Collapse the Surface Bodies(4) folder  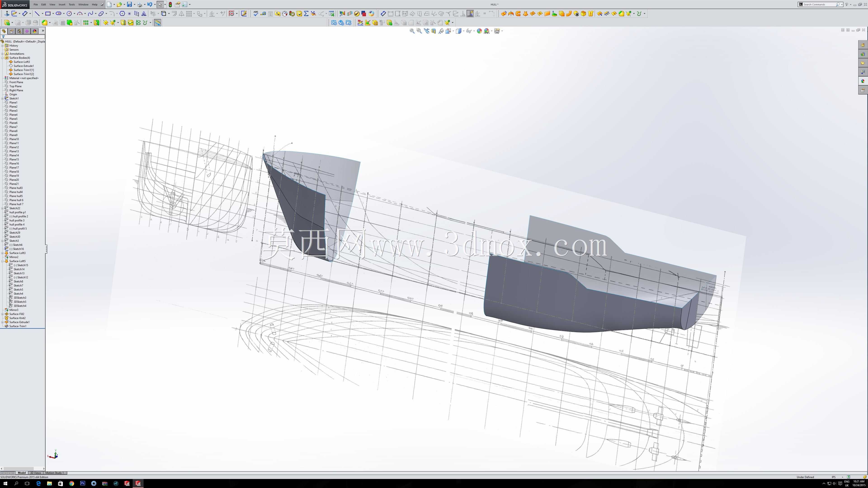(2, 58)
